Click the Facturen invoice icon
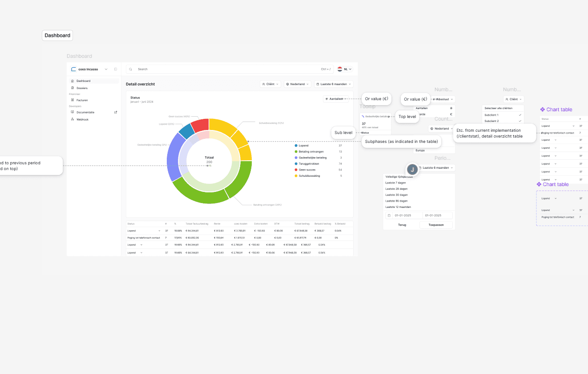The height and width of the screenshot is (374, 588). pos(72,100)
